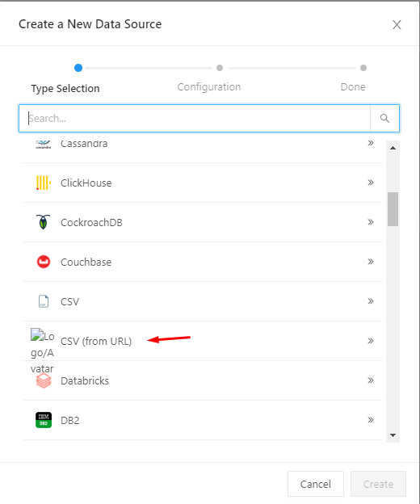
Task: Expand the Couchbase row chevron
Action: 371,262
